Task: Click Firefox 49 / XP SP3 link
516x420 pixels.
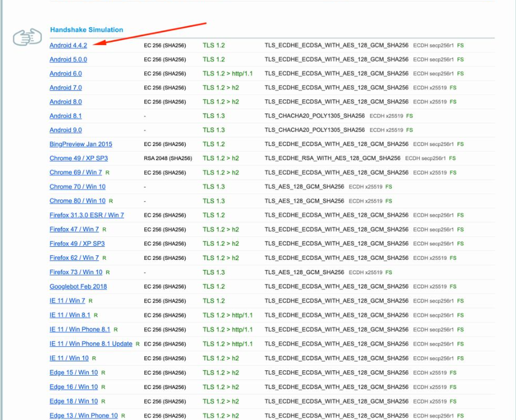Action: coord(77,243)
